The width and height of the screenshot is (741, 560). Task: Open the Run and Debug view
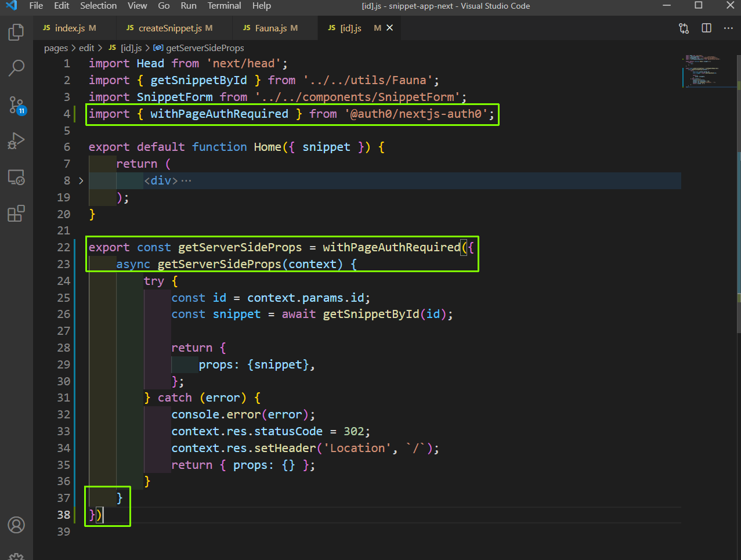pyautogui.click(x=16, y=141)
